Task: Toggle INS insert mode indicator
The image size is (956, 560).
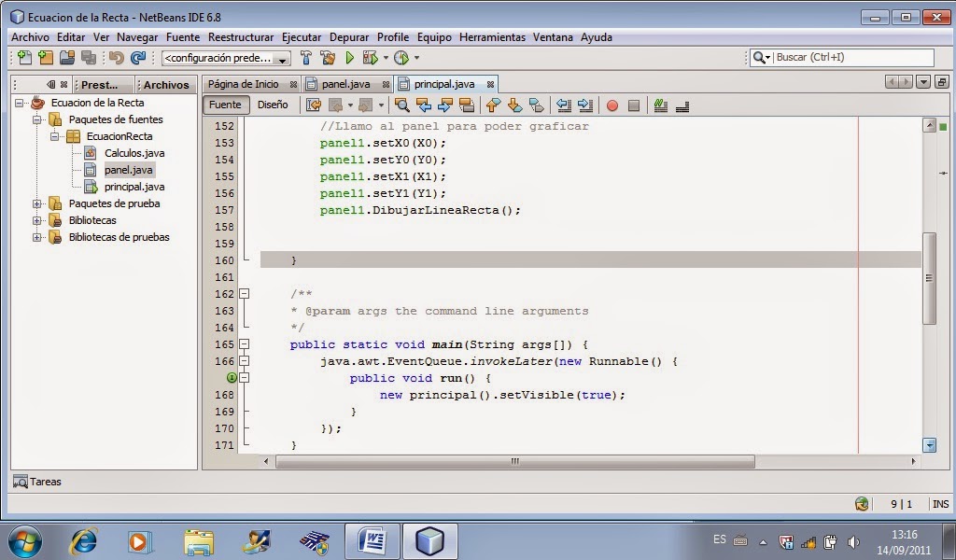Action: click(x=940, y=504)
